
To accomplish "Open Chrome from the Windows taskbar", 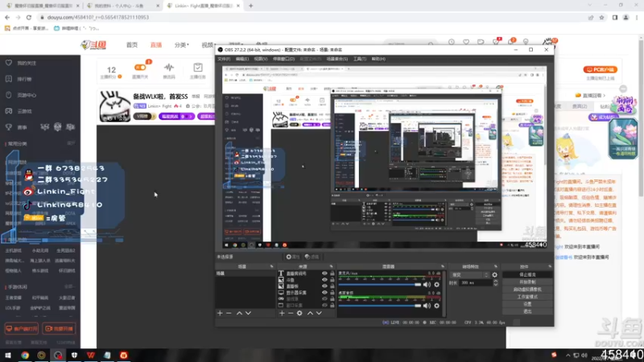I will 25,355.
